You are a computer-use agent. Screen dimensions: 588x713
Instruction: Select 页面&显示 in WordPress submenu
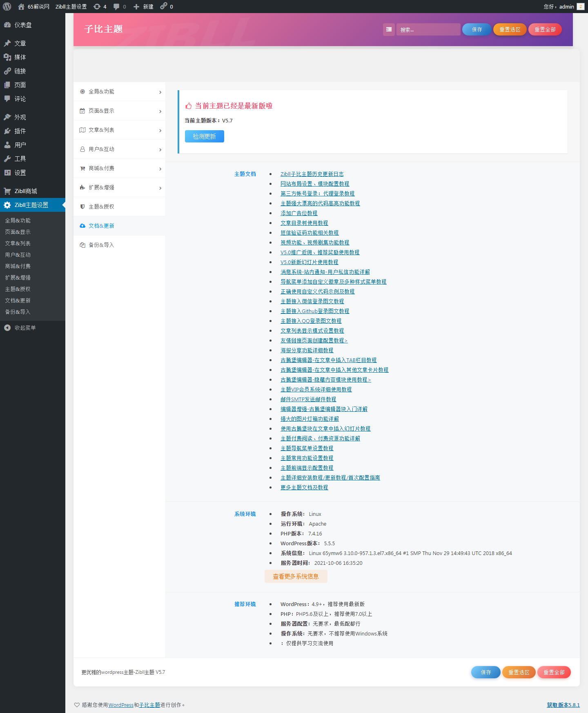coord(18,232)
